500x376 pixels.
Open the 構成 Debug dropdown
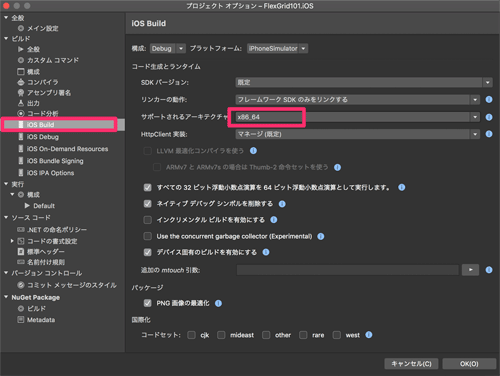[x=168, y=48]
